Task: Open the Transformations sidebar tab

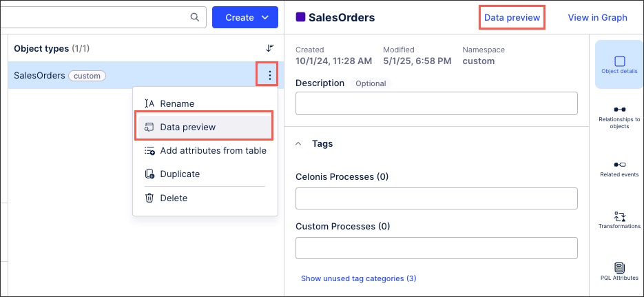Action: coord(619,221)
